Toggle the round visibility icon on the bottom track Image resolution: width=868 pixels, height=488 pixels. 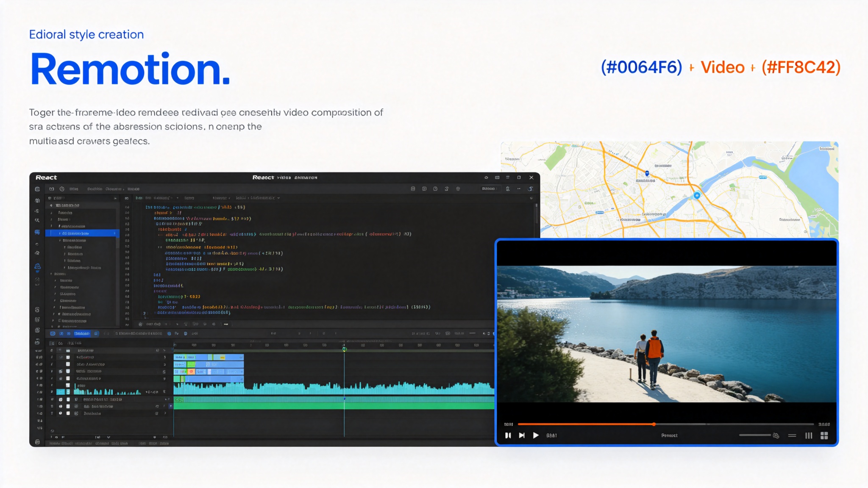point(61,413)
